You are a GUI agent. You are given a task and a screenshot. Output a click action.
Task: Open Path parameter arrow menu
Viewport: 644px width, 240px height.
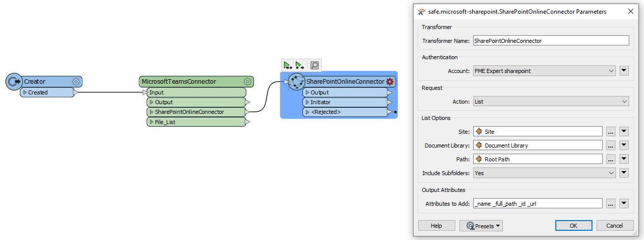click(624, 159)
